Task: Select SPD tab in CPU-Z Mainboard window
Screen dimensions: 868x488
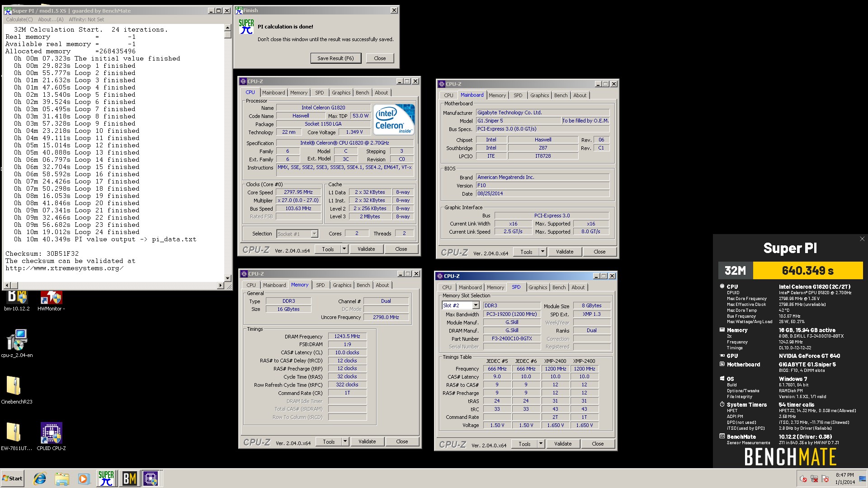Action: point(518,95)
